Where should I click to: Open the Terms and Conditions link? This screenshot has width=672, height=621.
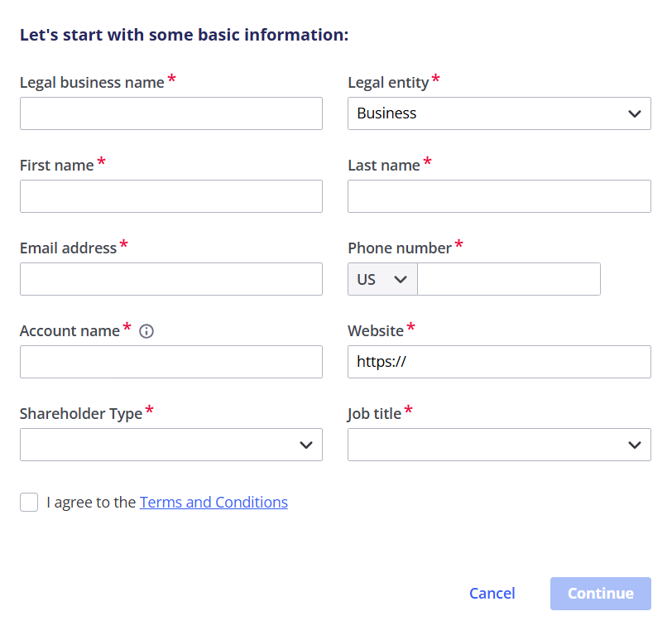[214, 502]
